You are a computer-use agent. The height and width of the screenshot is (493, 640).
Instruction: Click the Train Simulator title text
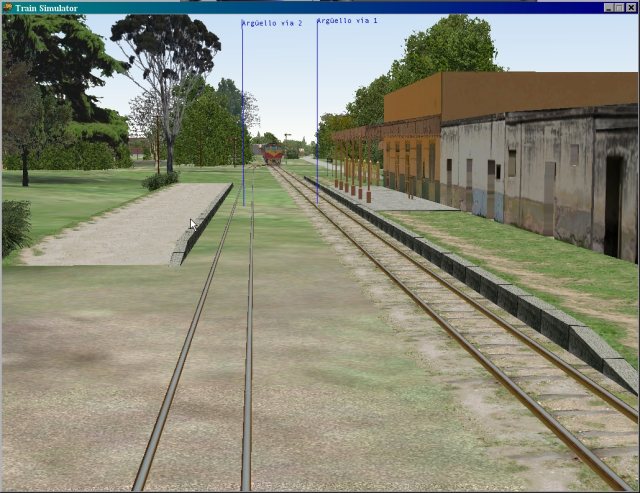click(45, 7)
